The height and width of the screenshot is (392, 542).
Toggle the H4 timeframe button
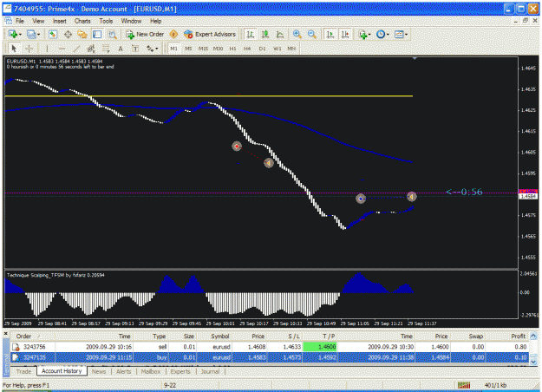click(x=247, y=49)
